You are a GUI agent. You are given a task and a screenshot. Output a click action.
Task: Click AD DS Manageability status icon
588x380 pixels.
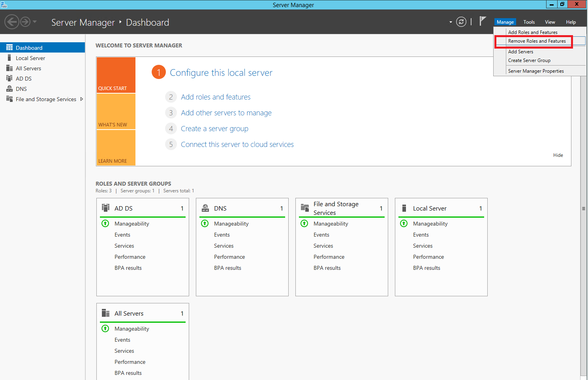105,224
